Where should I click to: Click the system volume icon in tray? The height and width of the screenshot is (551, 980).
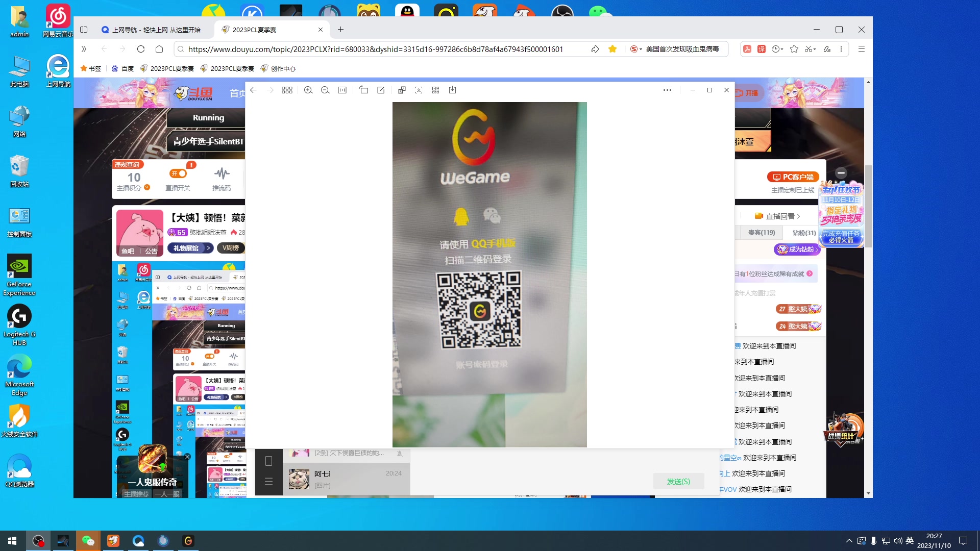point(898,541)
